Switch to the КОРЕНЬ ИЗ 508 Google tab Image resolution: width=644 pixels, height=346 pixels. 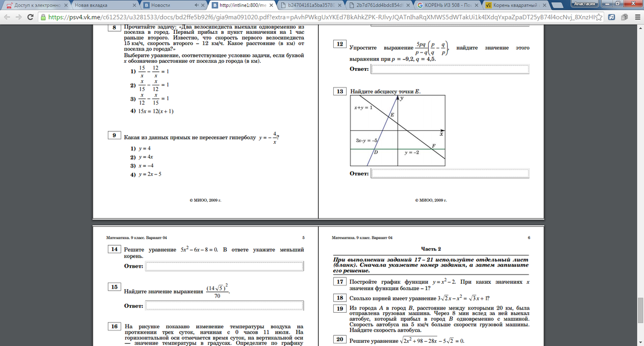(449, 5)
